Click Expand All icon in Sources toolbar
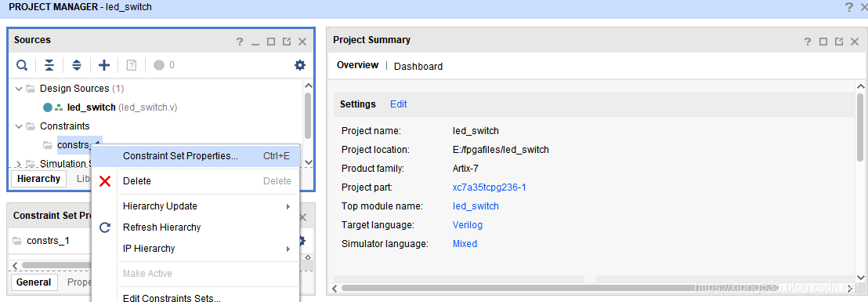 (77, 65)
